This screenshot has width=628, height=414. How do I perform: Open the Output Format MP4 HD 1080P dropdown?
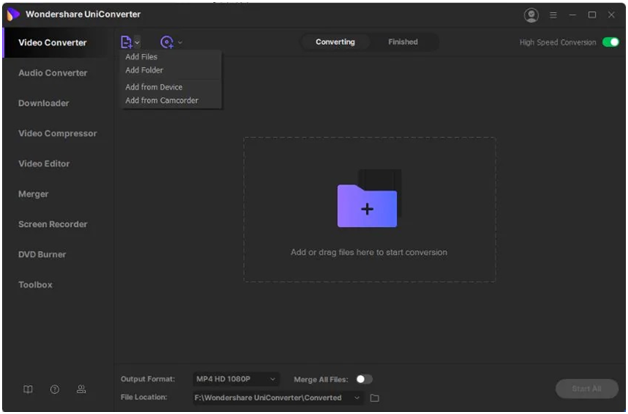[x=236, y=379]
